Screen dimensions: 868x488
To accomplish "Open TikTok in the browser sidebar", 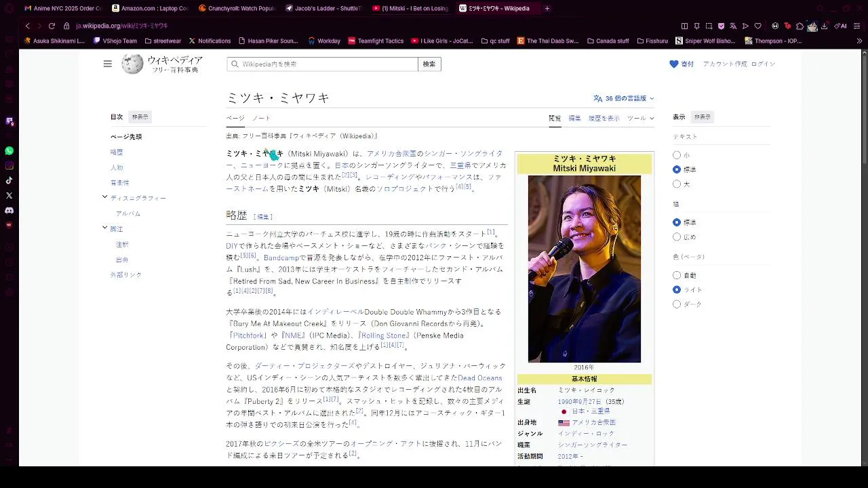I will (9, 180).
